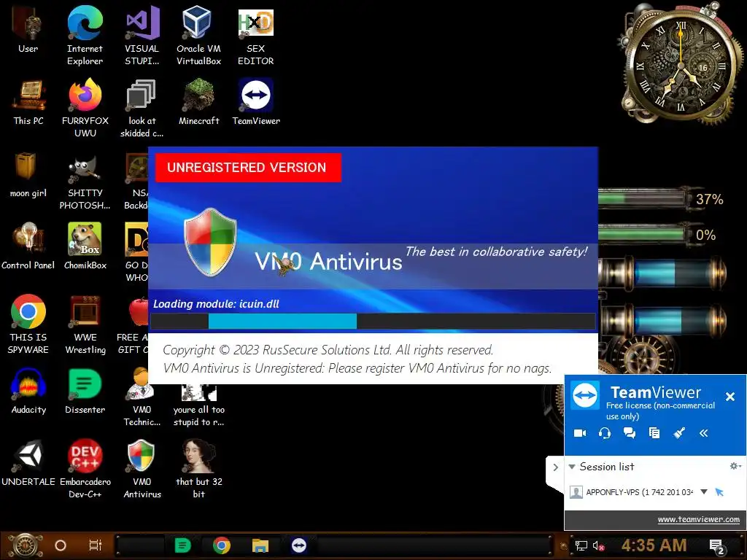Open Audacity desktop shortcut

[x=28, y=392]
